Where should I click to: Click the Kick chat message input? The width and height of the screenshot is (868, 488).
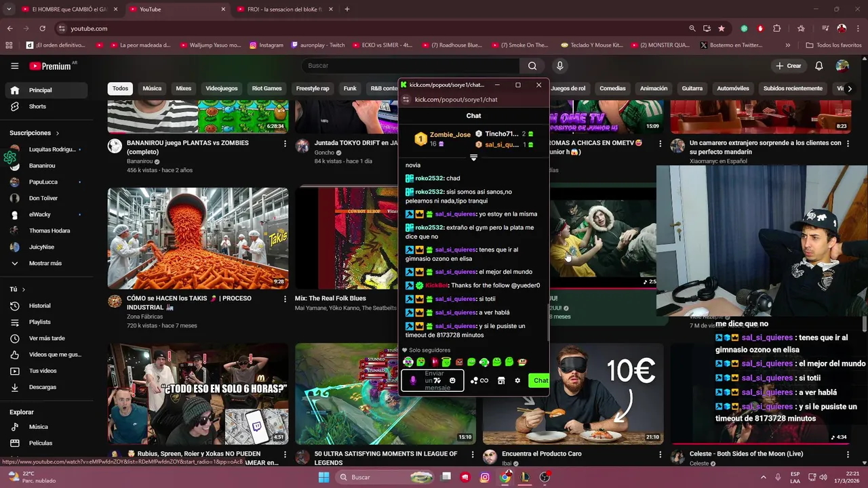point(432,380)
